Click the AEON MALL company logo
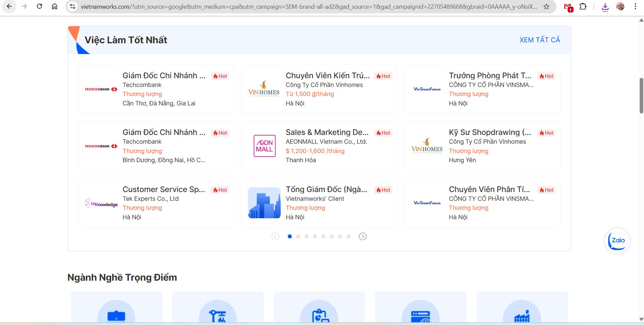This screenshot has width=644, height=325. [x=264, y=146]
